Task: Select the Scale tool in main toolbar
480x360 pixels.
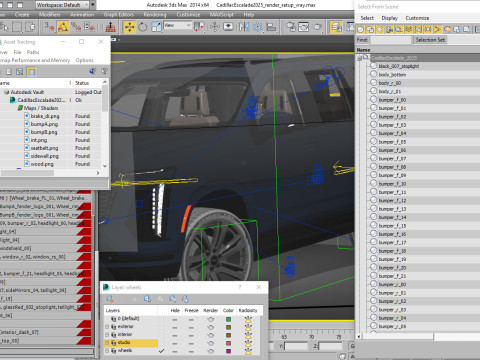Action: (x=156, y=27)
